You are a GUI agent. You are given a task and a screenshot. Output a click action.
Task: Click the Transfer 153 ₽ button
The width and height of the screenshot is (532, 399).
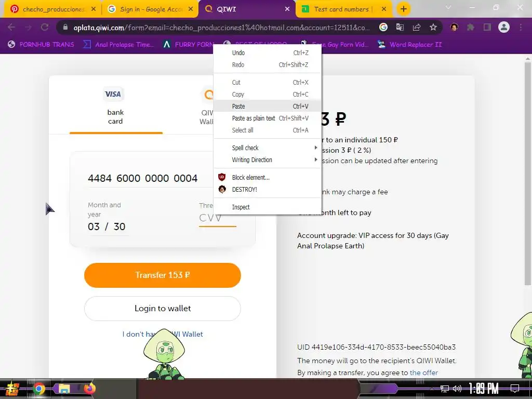pyautogui.click(x=163, y=275)
